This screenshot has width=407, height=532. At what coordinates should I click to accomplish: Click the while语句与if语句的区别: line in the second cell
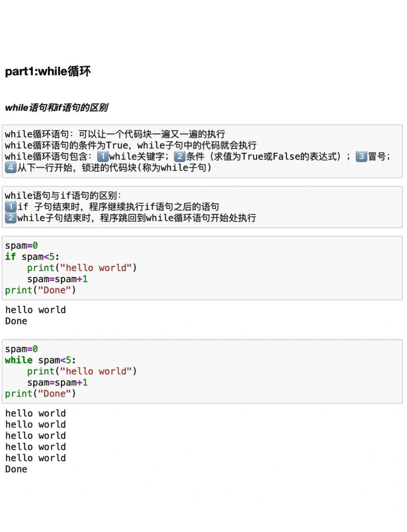pyautogui.click(x=63, y=195)
